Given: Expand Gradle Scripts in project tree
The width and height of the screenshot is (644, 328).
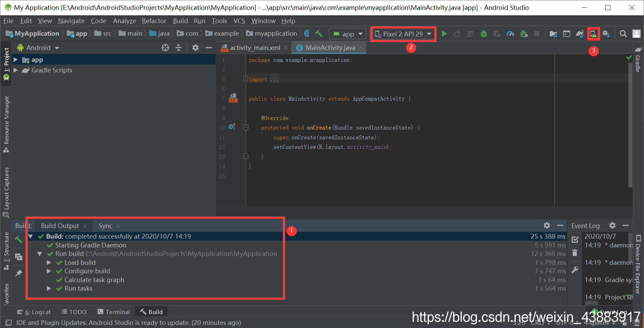Looking at the screenshot, I should (x=16, y=70).
